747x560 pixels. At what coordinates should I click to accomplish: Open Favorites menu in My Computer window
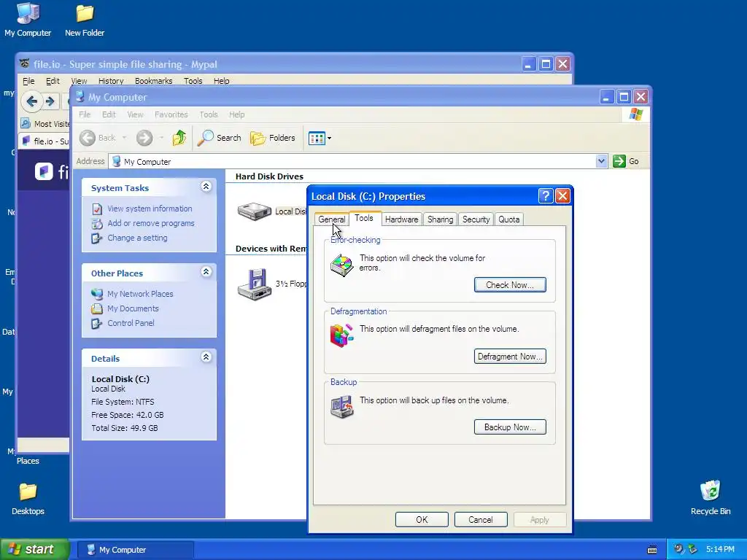click(171, 114)
